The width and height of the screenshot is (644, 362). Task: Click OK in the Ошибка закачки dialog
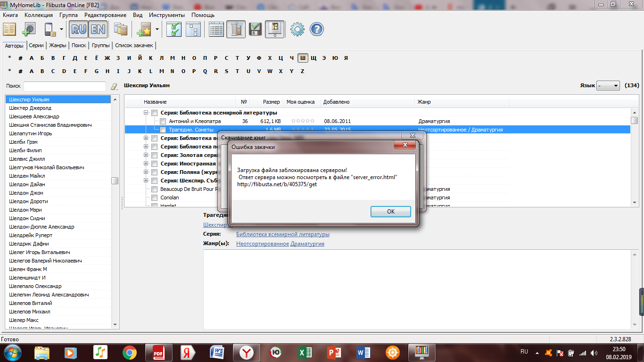[391, 212]
